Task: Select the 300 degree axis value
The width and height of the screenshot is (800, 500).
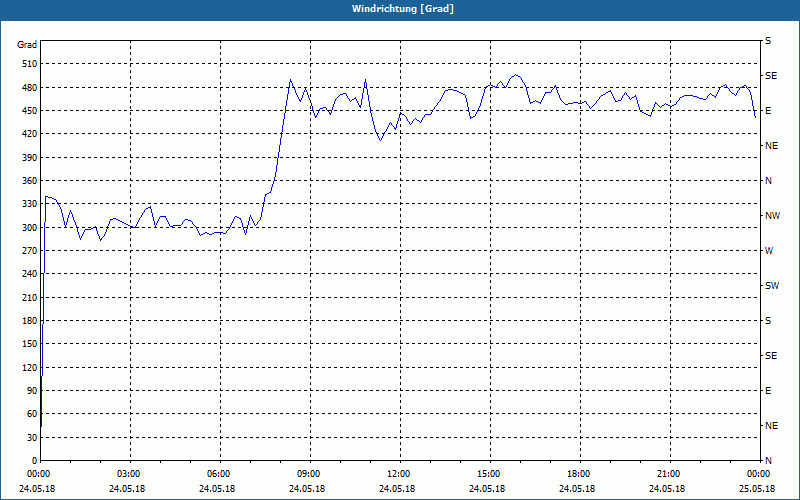Action: pos(30,228)
